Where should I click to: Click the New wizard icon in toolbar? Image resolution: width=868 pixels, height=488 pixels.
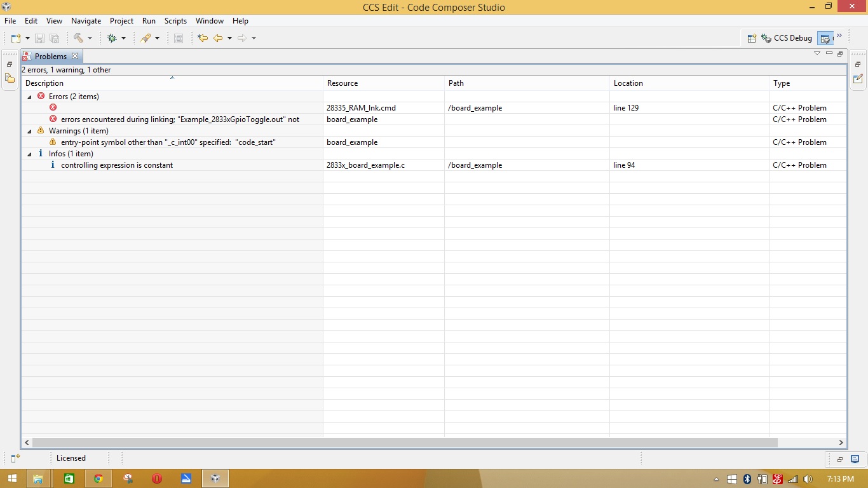click(16, 38)
